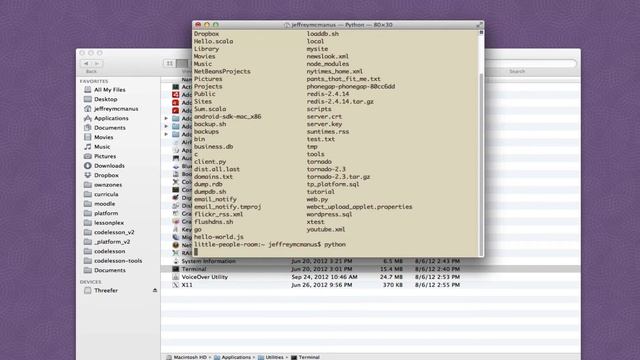Click 'client.py' in Terminal output

[x=210, y=162]
